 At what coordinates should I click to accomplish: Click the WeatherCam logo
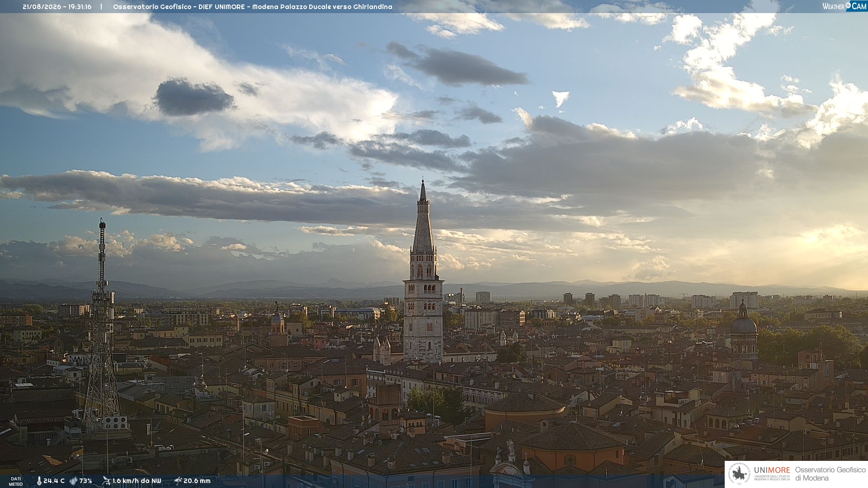pyautogui.click(x=844, y=6)
